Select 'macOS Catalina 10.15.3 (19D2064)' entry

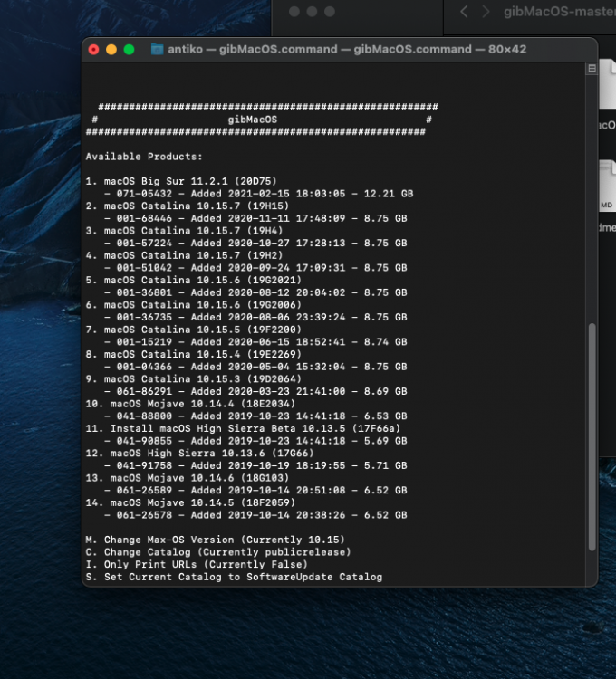click(193, 379)
